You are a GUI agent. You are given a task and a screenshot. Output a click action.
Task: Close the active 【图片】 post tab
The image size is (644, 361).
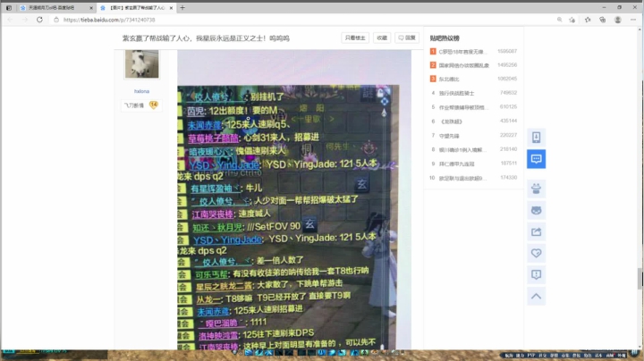pos(171,8)
